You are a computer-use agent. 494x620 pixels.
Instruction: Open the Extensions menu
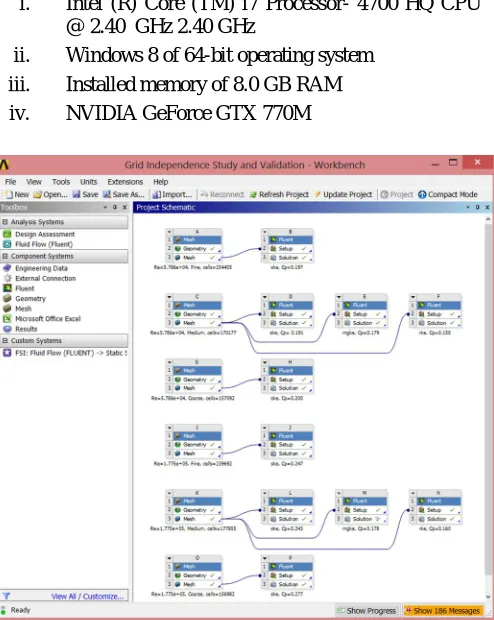(x=125, y=182)
